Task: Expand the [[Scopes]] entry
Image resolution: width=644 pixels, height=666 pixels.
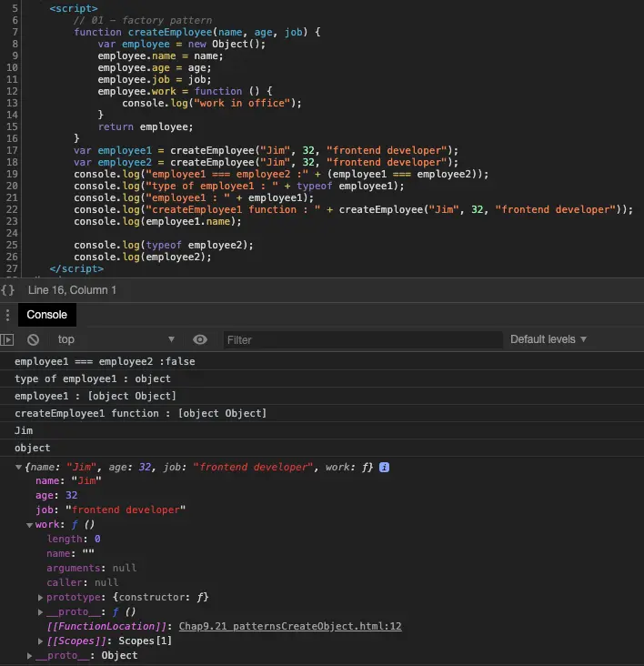Action: pyautogui.click(x=40, y=641)
